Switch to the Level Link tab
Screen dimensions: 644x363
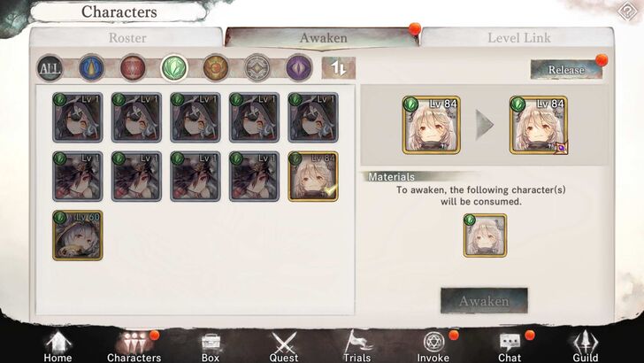click(x=518, y=38)
